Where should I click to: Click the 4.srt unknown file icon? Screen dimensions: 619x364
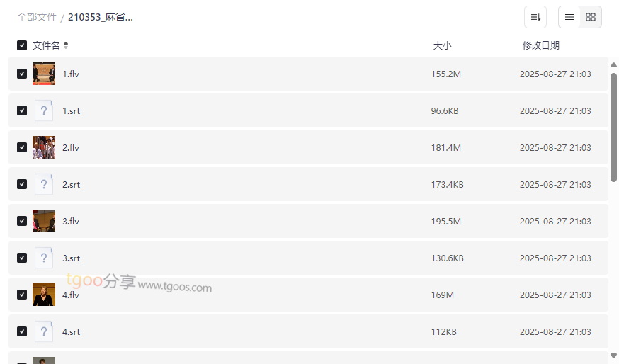[44, 331]
